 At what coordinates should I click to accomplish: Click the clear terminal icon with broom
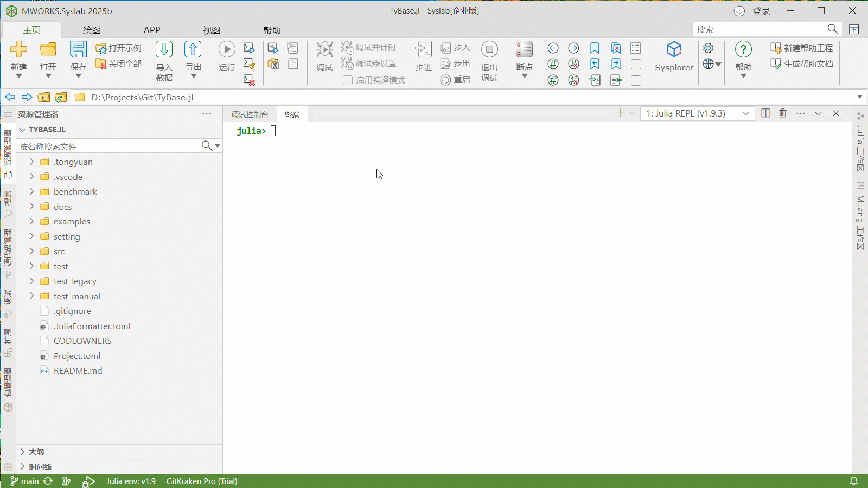click(x=249, y=64)
